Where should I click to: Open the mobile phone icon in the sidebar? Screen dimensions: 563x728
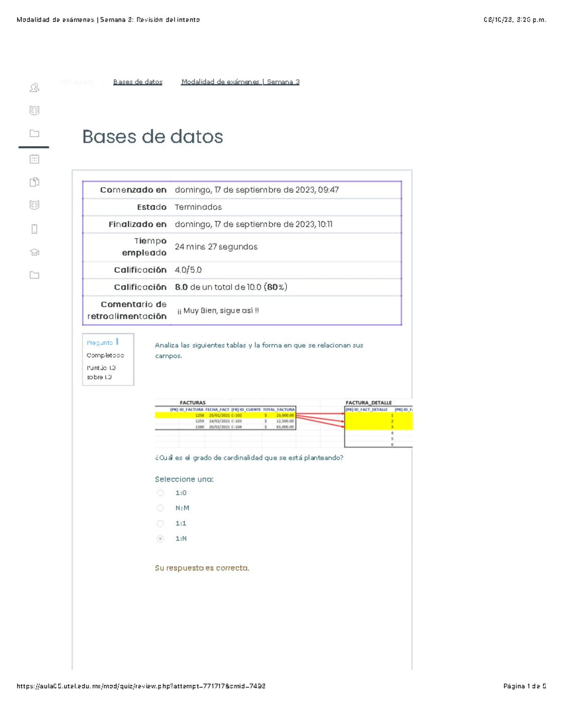(x=35, y=229)
